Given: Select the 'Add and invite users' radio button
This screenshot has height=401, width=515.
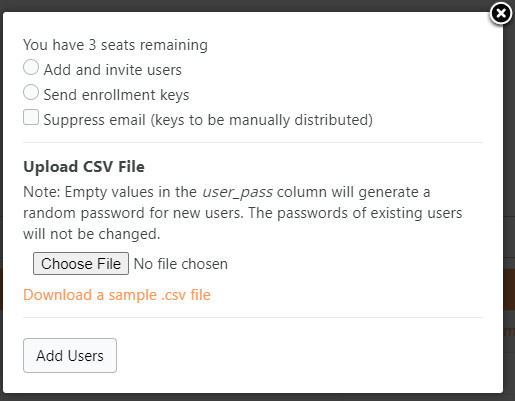Looking at the screenshot, I should tap(31, 67).
